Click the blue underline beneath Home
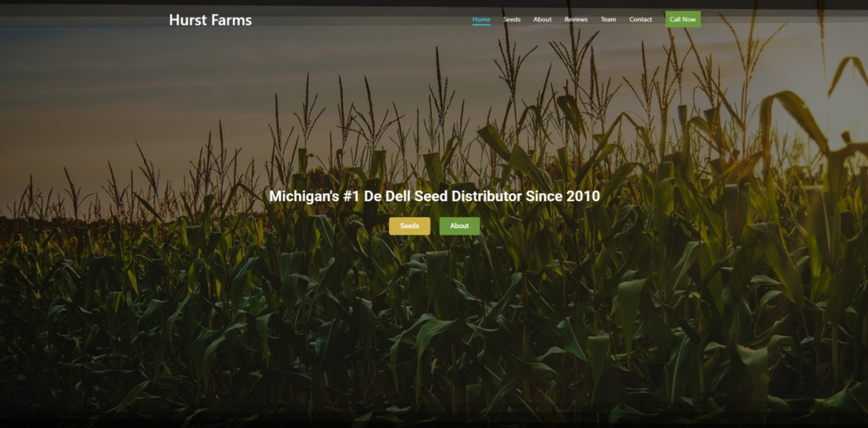The width and height of the screenshot is (868, 428). pyautogui.click(x=481, y=25)
